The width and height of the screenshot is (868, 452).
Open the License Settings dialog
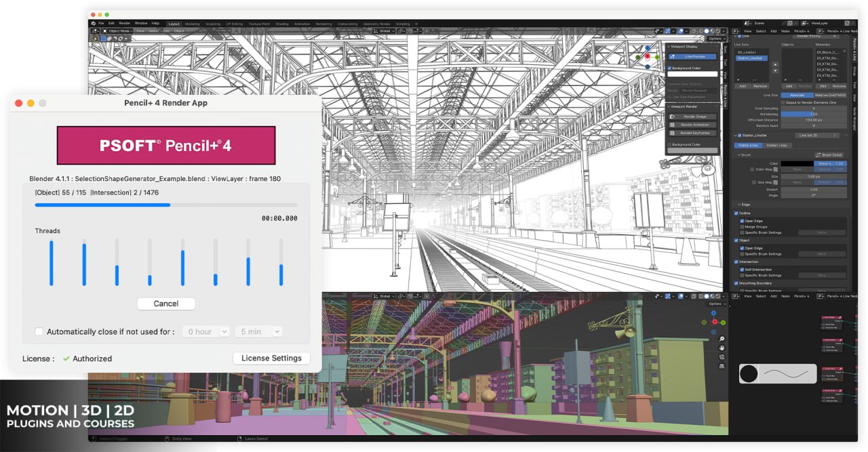pos(271,358)
